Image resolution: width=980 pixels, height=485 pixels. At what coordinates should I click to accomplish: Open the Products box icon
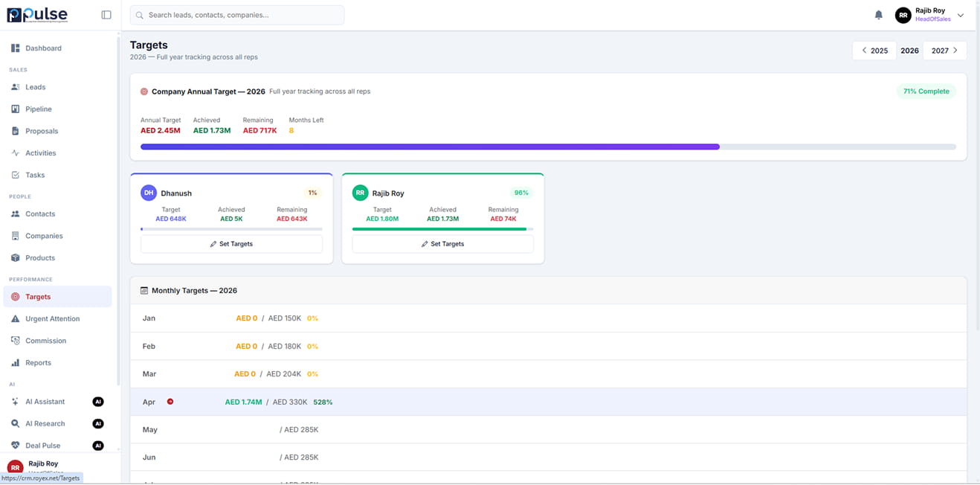click(x=16, y=258)
